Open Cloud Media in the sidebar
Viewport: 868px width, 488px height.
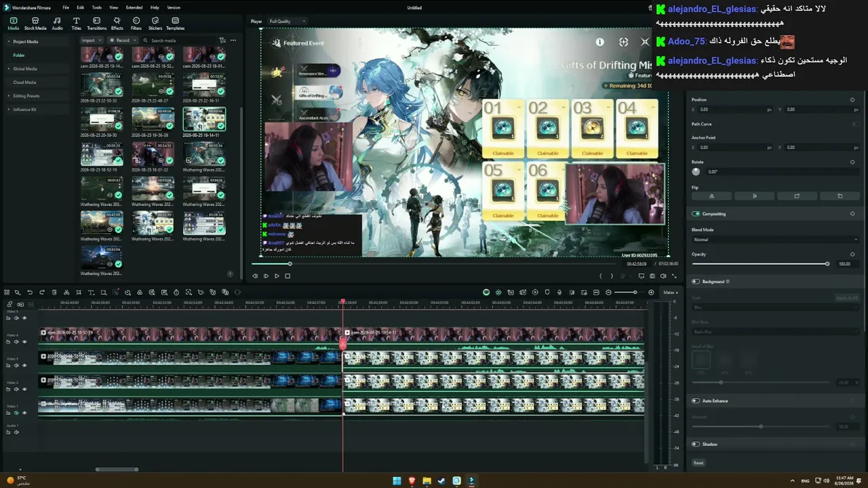coord(24,82)
